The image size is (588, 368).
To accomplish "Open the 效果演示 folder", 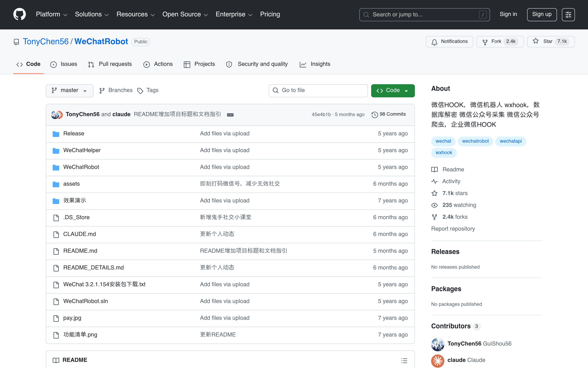I will (75, 201).
